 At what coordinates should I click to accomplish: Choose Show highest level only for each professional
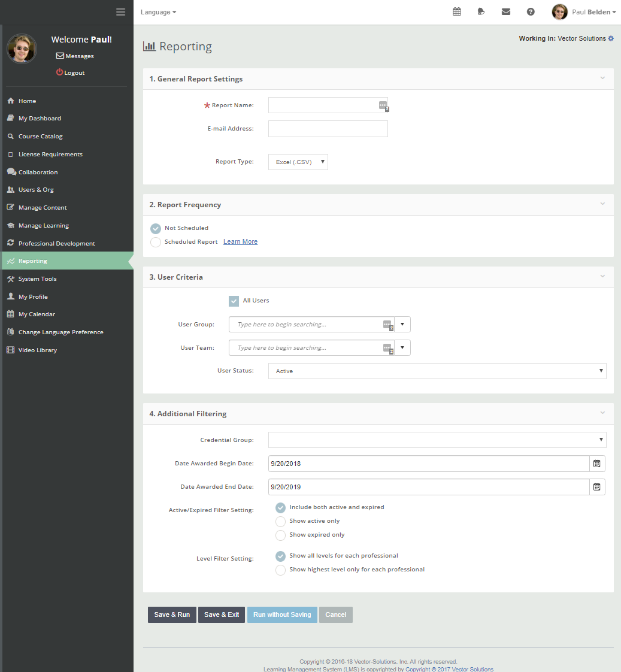pyautogui.click(x=280, y=570)
